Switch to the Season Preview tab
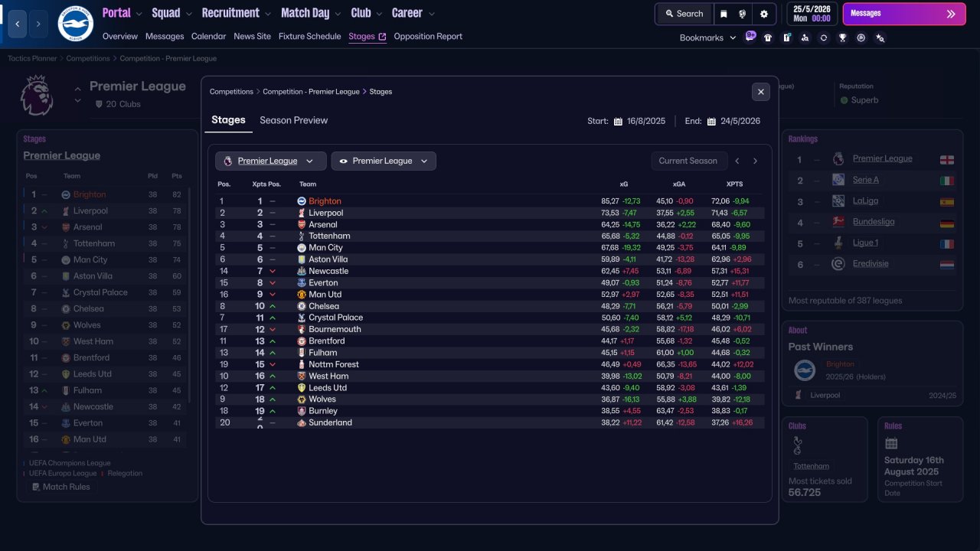Screen dimensions: 980x551 pos(293,120)
